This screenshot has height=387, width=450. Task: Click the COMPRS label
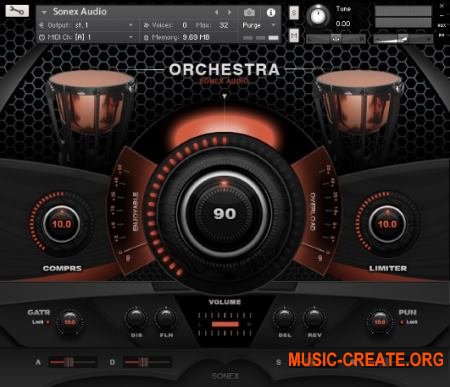(62, 268)
